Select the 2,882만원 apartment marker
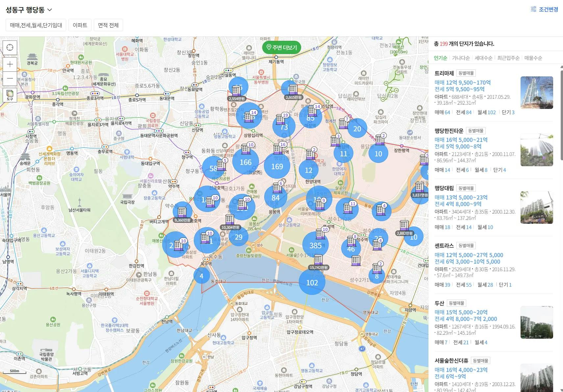Viewport: 563px width, 392px height. click(x=404, y=228)
